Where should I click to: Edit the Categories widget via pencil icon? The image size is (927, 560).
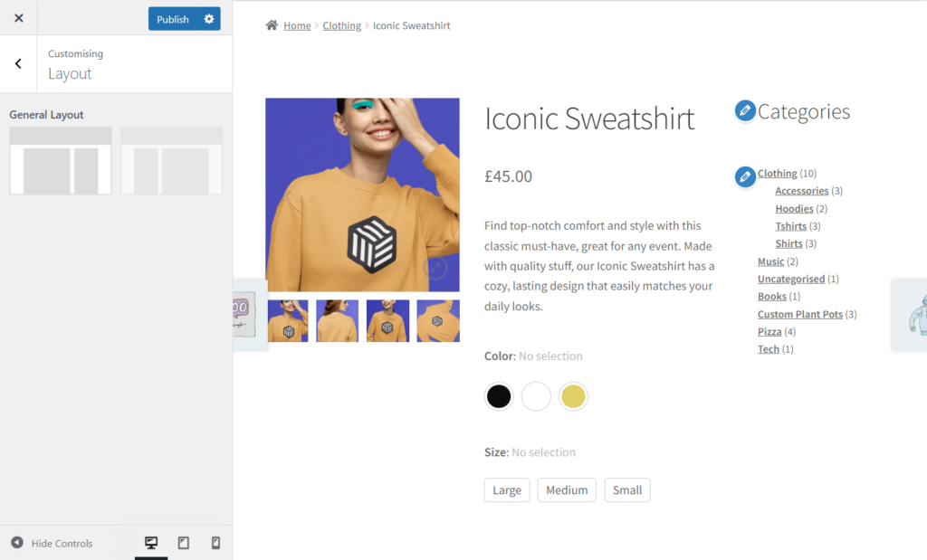[x=745, y=110]
